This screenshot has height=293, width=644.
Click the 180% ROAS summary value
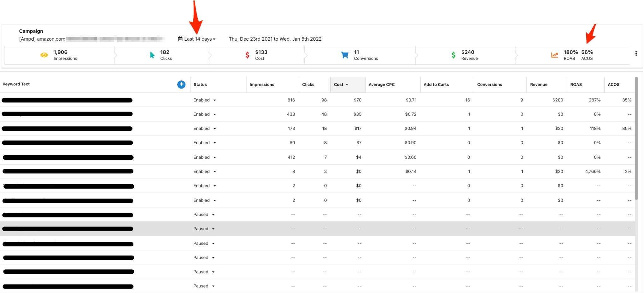(571, 52)
